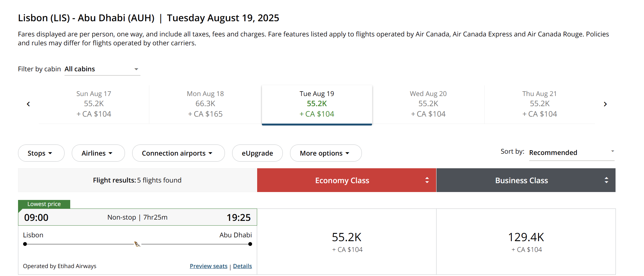The width and height of the screenshot is (644, 276).
Task: Open the flight Details link
Action: tap(243, 266)
